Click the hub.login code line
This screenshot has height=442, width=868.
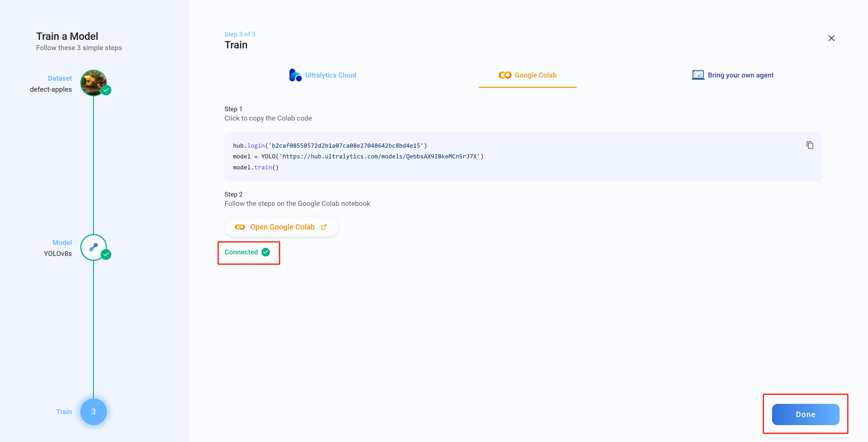pos(330,145)
